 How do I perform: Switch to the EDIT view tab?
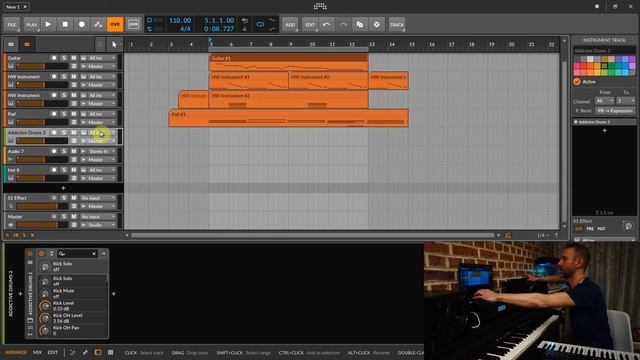[x=53, y=352]
